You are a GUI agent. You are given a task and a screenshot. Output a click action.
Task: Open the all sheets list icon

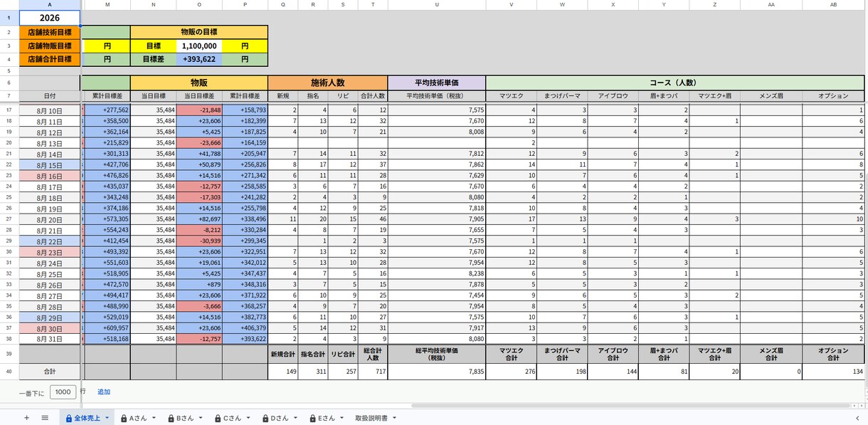(x=45, y=418)
